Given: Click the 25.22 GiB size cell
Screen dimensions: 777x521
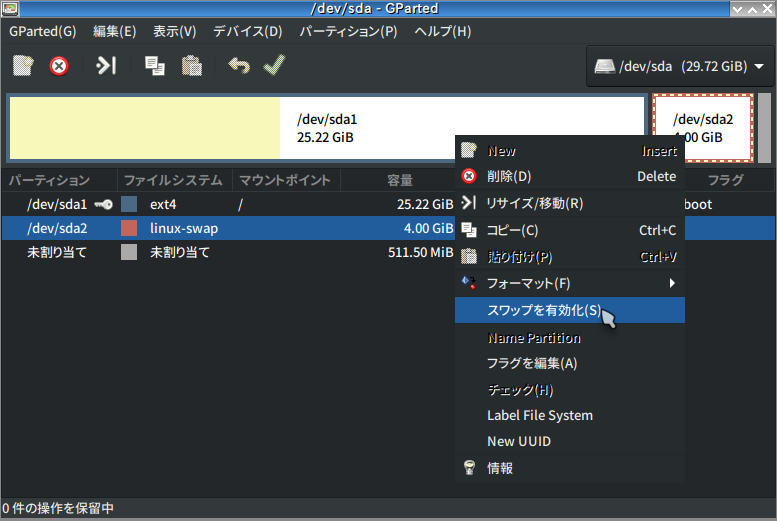Looking at the screenshot, I should 425,204.
